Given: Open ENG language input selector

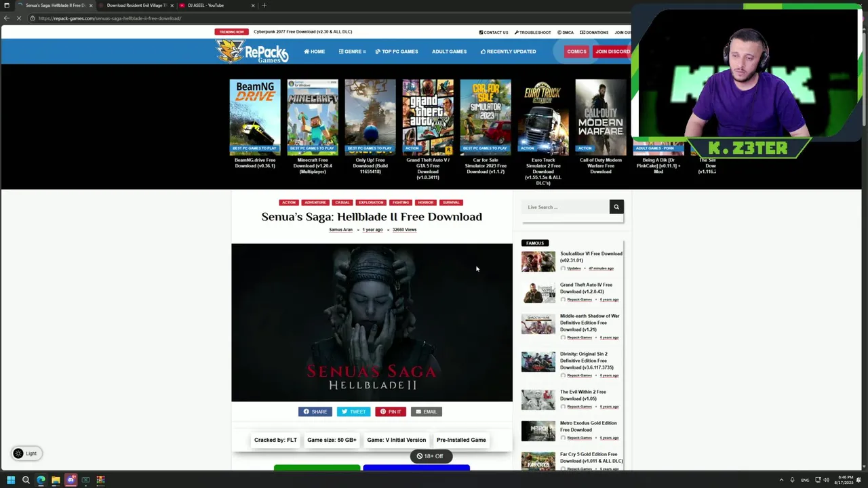Looking at the screenshot, I should 805,480.
